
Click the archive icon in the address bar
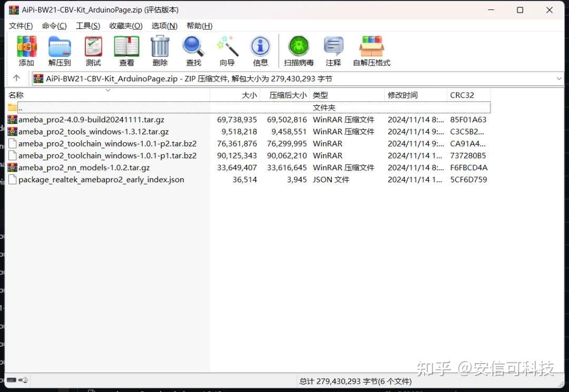point(38,79)
